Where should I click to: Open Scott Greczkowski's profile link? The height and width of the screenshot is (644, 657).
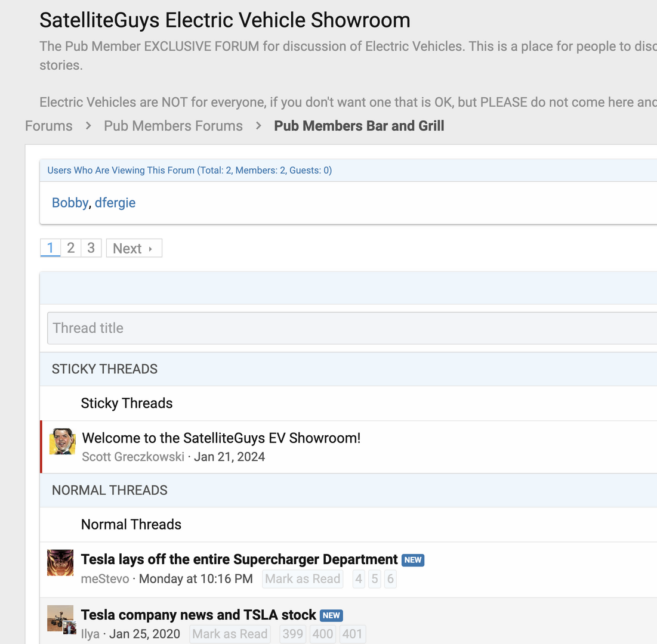tap(133, 456)
